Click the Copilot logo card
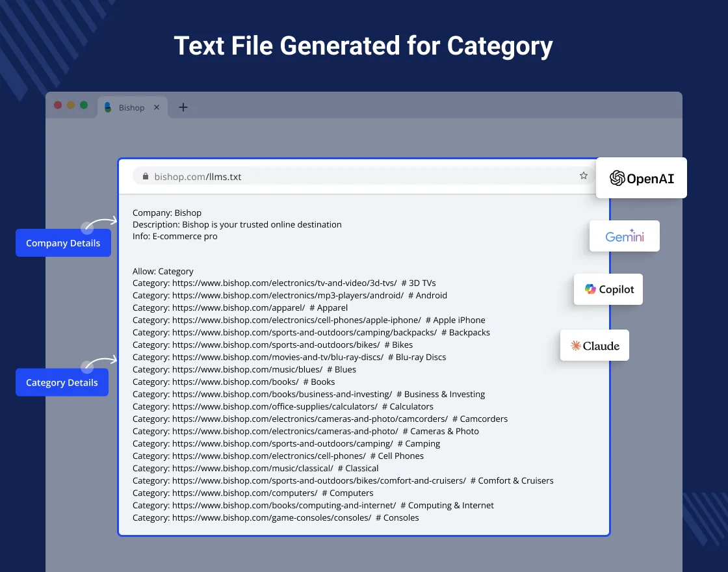 [x=608, y=289]
